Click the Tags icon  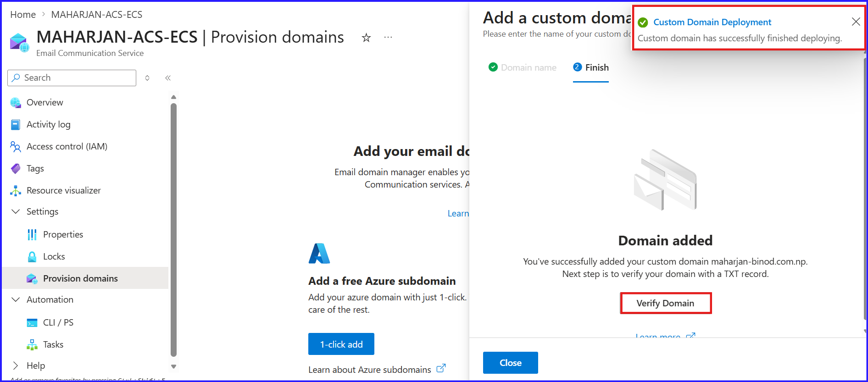point(16,169)
